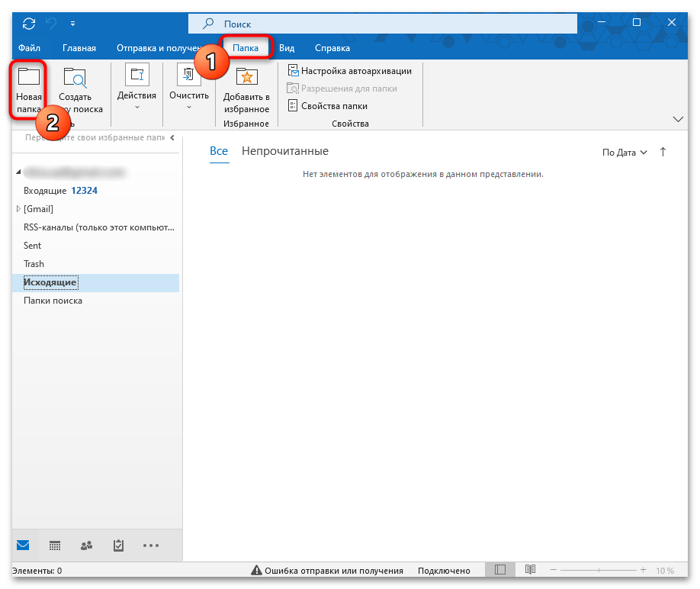Viewport: 700px width, 589px height.
Task: Open the People view icon
Action: (86, 545)
